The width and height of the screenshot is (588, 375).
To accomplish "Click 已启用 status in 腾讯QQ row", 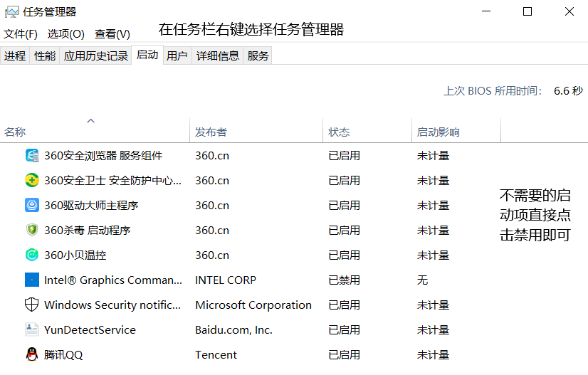I will tap(345, 355).
